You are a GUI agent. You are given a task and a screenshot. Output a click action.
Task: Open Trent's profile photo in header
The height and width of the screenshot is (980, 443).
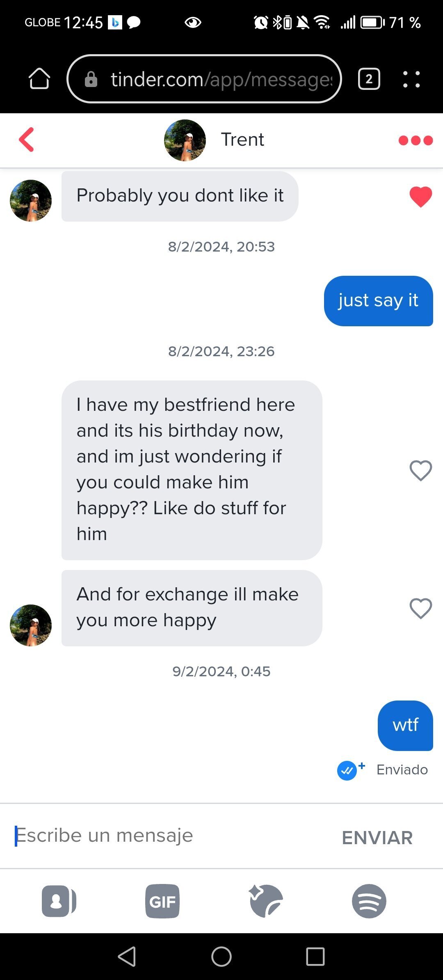click(x=185, y=140)
